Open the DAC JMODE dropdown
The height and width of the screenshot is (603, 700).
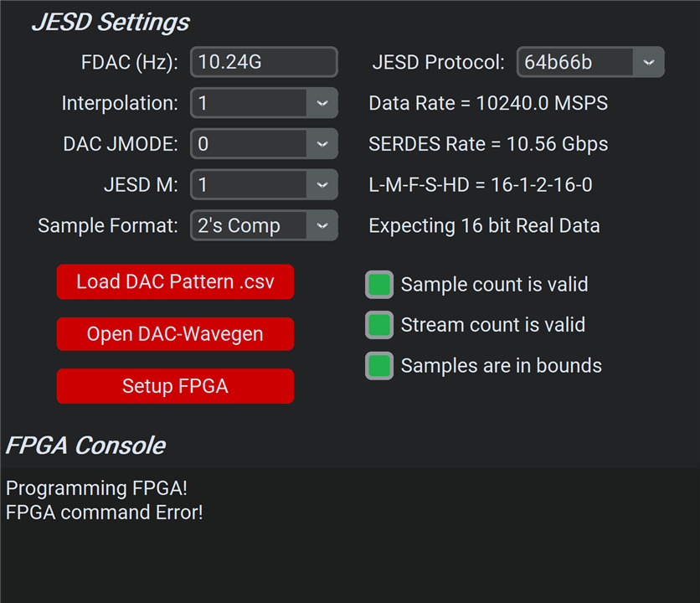[x=322, y=144]
